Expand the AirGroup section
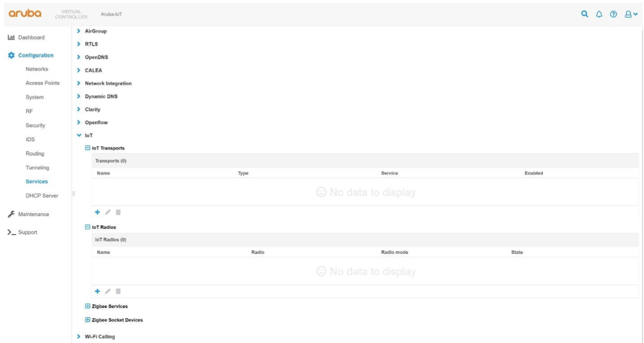This screenshot has width=644, height=343. tap(79, 31)
